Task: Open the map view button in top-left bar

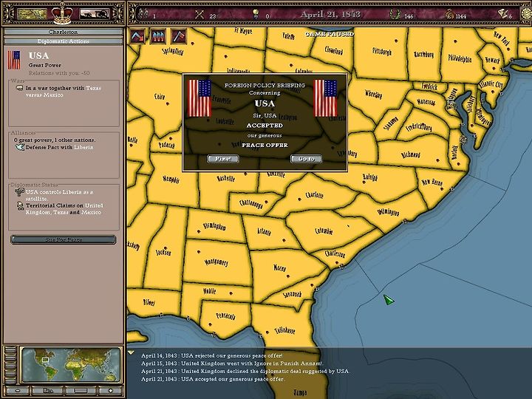Action: point(32,14)
